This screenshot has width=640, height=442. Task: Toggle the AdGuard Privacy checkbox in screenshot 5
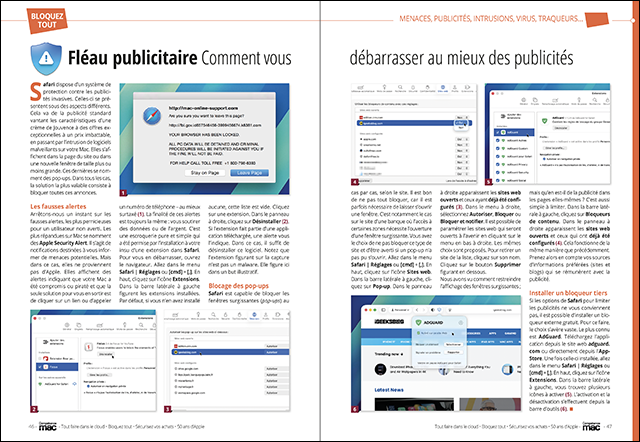tap(498, 164)
